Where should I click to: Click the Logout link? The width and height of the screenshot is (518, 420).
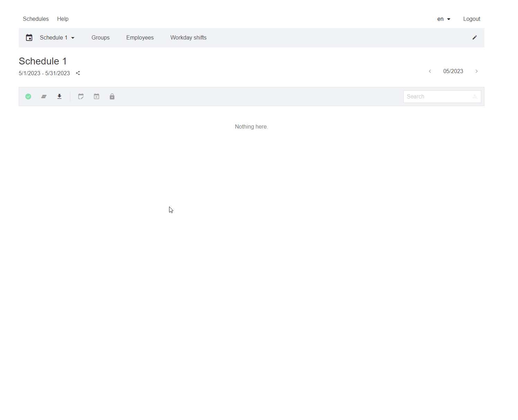[472, 19]
